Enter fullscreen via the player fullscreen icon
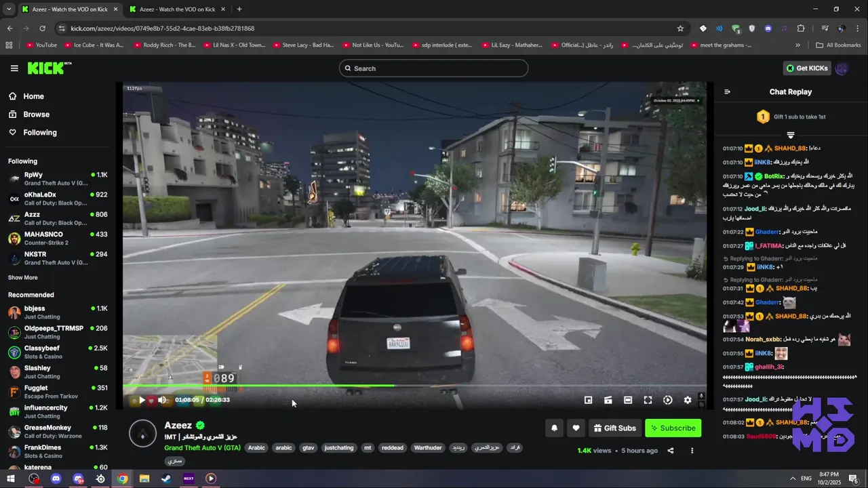Viewport: 868px width, 488px height. click(648, 400)
